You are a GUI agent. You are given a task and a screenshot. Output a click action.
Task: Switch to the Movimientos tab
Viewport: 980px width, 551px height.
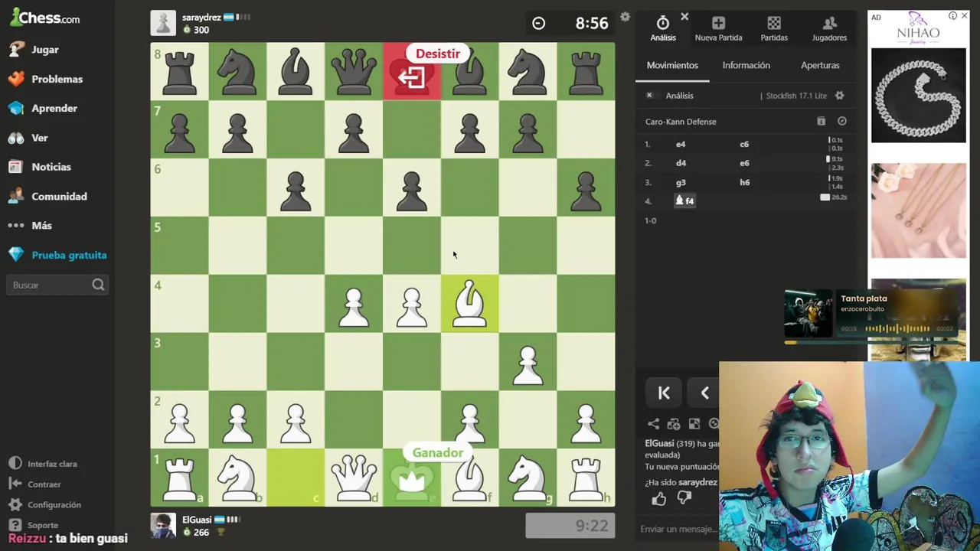tap(672, 65)
